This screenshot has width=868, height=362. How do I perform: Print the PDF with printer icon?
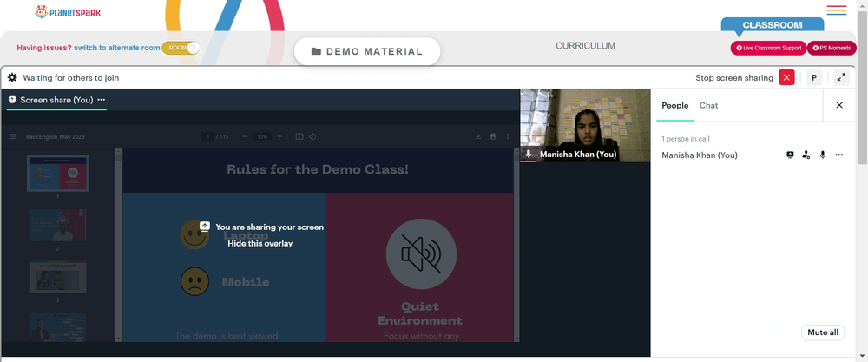pos(493,136)
